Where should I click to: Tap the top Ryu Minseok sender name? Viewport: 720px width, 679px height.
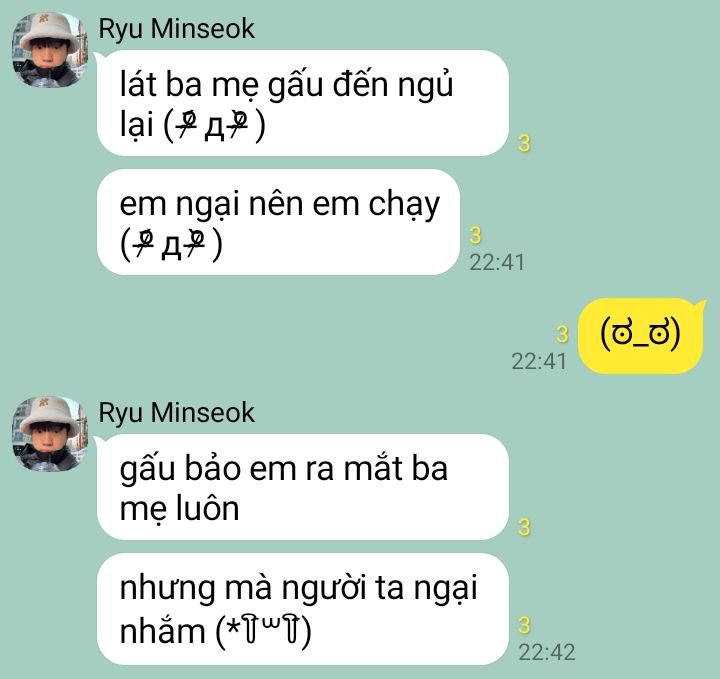[176, 29]
